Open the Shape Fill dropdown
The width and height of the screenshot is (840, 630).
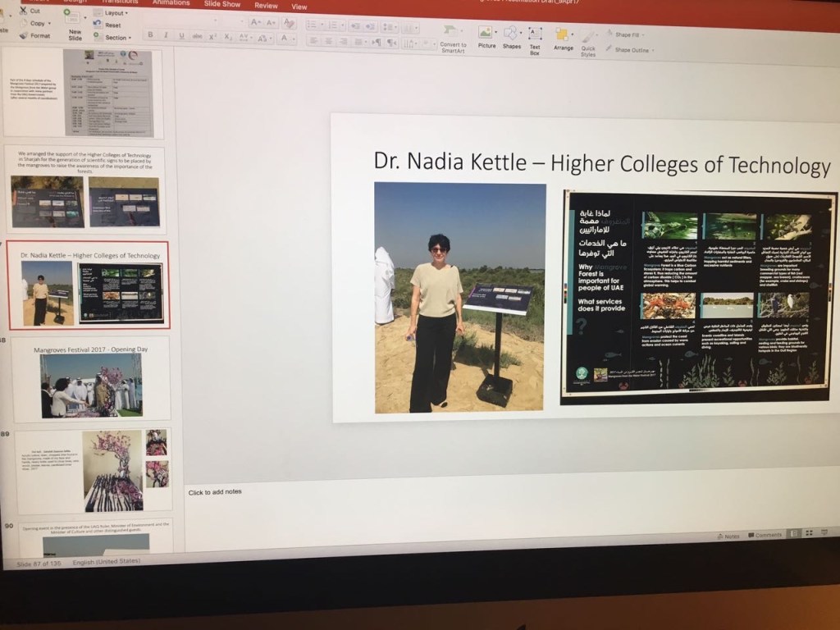click(x=628, y=34)
